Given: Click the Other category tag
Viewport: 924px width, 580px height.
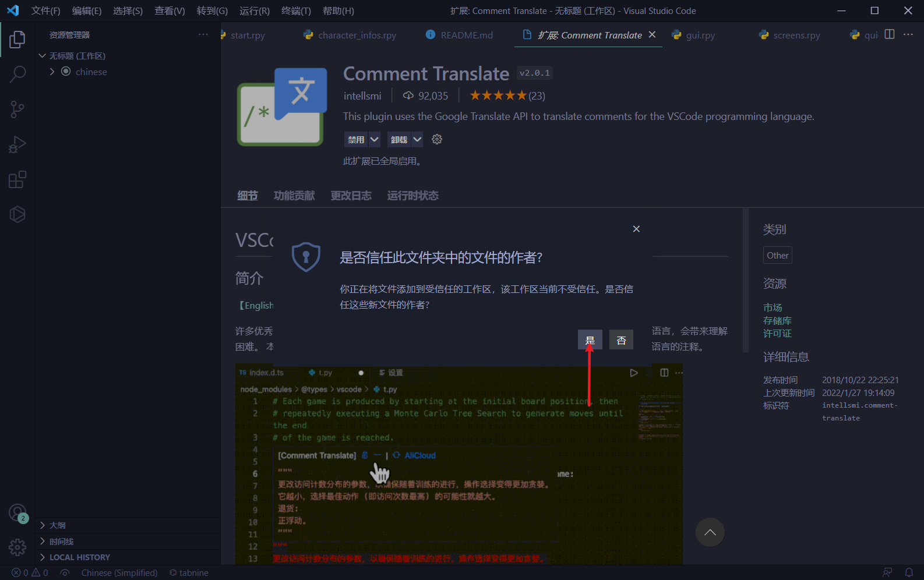Looking at the screenshot, I should coord(778,255).
